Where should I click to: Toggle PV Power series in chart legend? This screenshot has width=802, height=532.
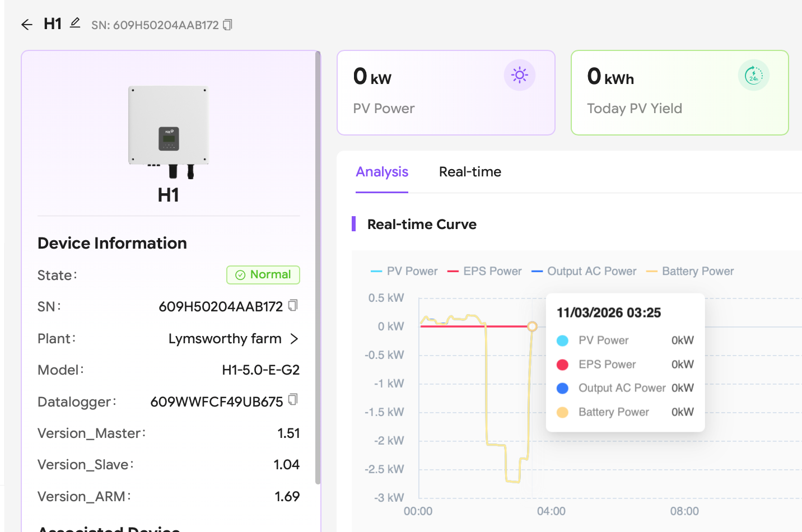(x=404, y=271)
